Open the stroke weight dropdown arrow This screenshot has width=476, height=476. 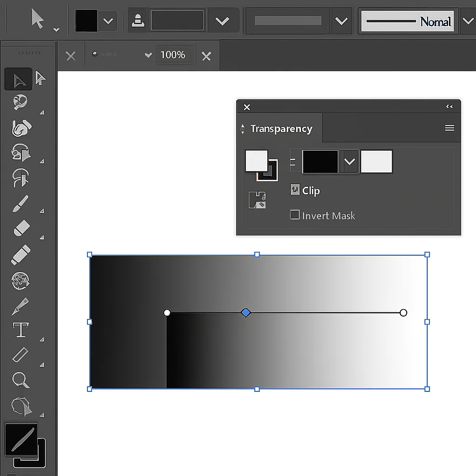click(x=222, y=21)
